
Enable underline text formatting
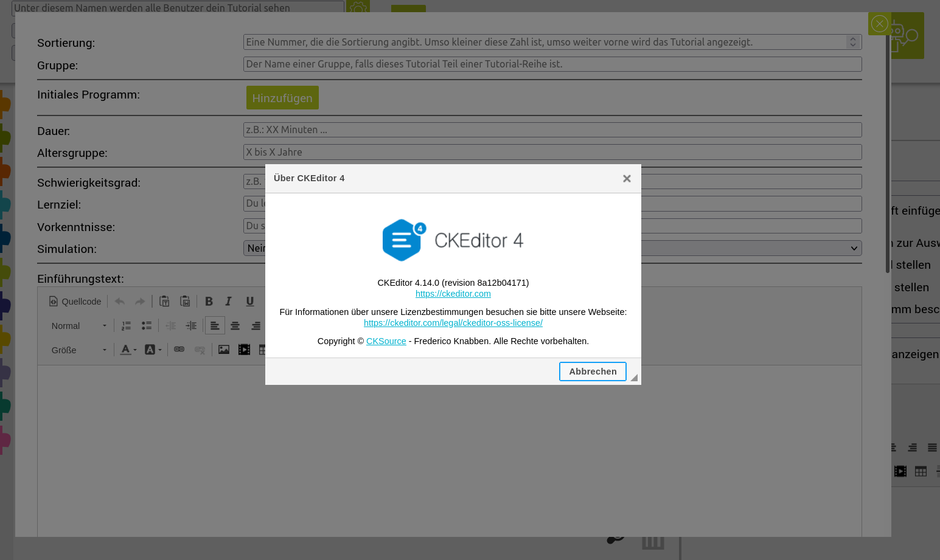point(249,301)
